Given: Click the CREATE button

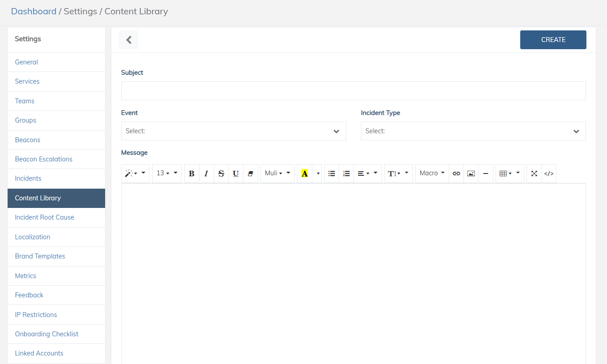Looking at the screenshot, I should tap(553, 40).
